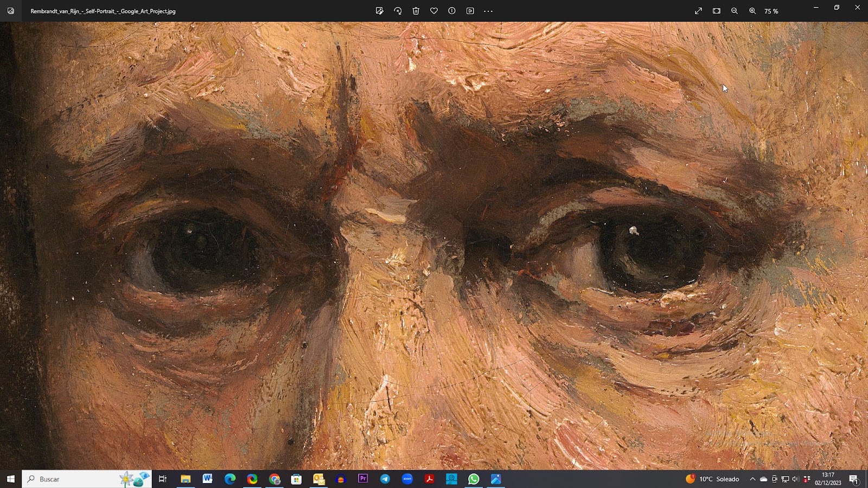Image resolution: width=868 pixels, height=488 pixels.
Task: Show the file information panel
Action: pyautogui.click(x=452, y=11)
